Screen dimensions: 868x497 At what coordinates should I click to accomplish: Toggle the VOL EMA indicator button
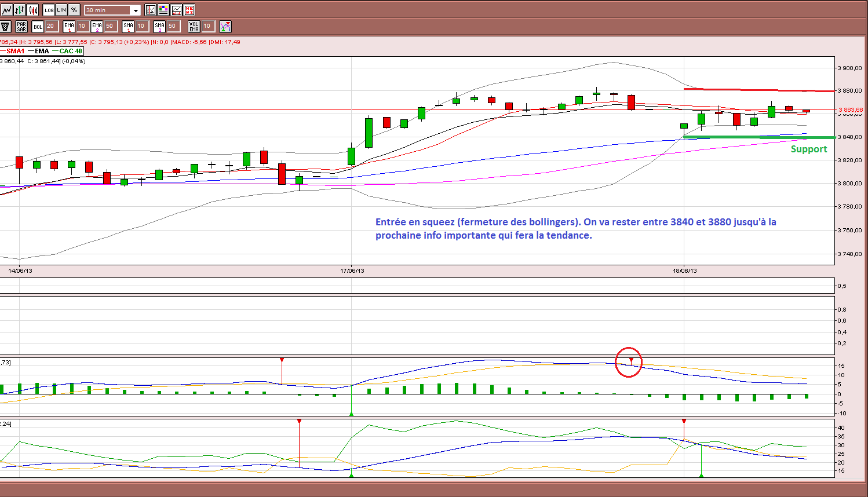(194, 26)
